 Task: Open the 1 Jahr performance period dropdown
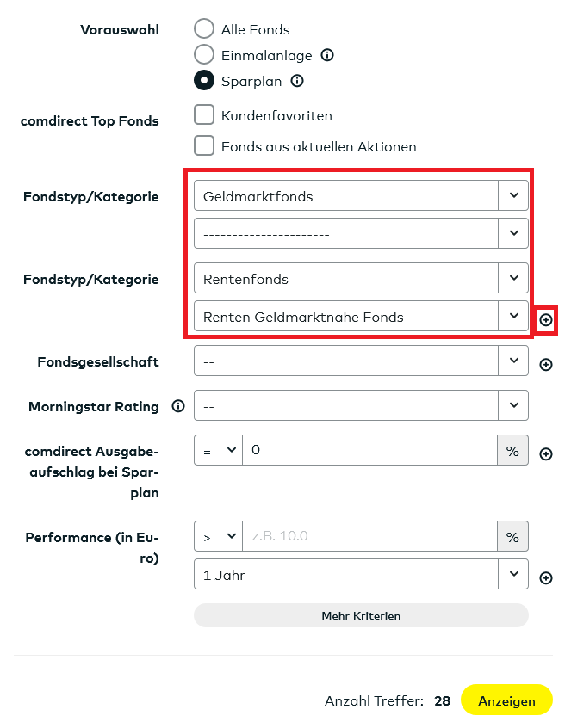(x=361, y=575)
